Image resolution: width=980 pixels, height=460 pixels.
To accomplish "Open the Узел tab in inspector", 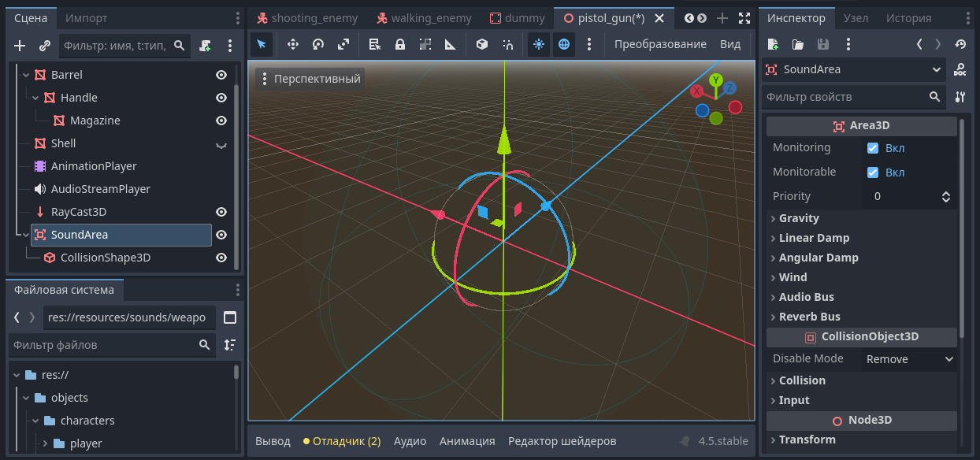I will [x=856, y=18].
